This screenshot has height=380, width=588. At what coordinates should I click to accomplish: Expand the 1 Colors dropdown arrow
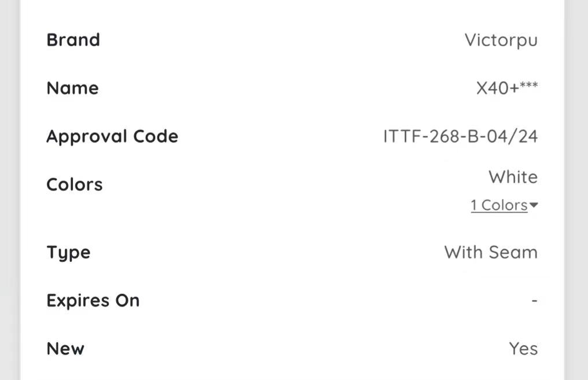point(533,205)
